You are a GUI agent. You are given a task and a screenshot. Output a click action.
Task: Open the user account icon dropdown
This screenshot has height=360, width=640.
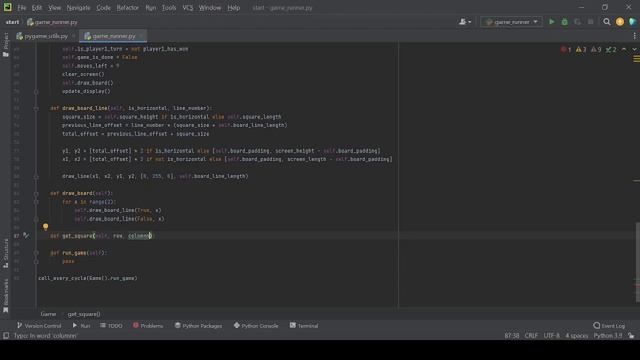click(x=465, y=22)
